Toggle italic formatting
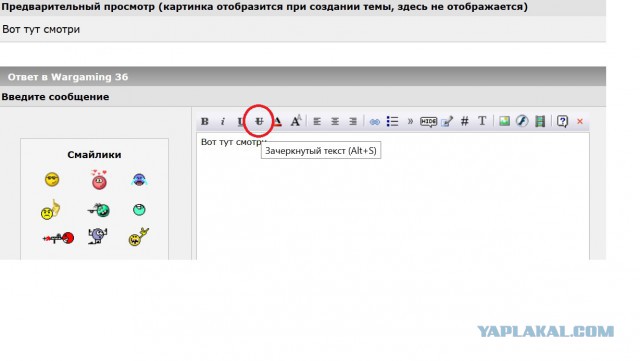 coord(223,121)
